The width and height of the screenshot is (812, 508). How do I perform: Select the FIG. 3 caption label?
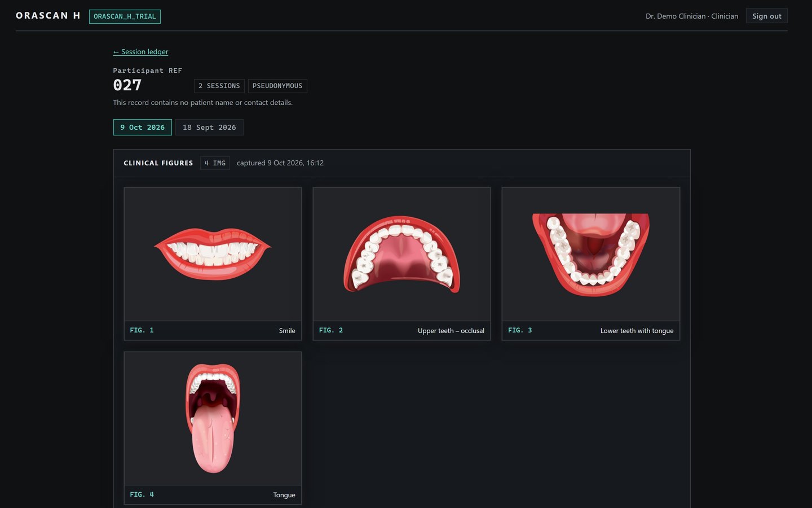point(520,330)
